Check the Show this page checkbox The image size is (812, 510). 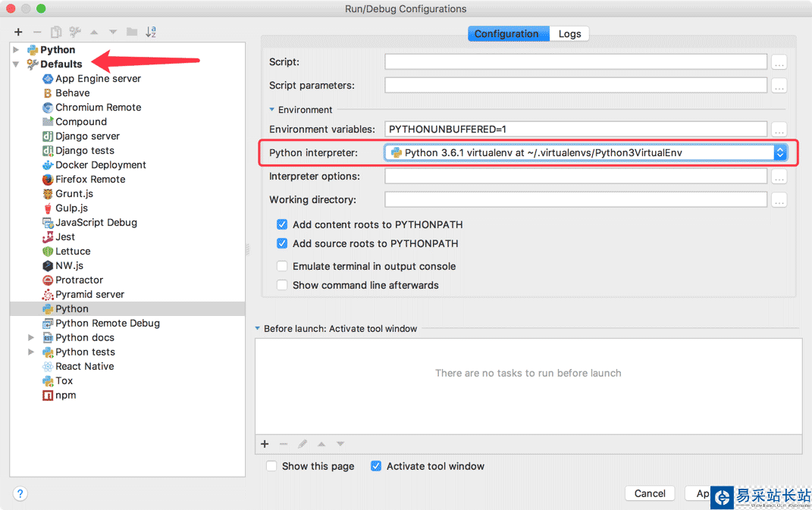click(x=271, y=466)
